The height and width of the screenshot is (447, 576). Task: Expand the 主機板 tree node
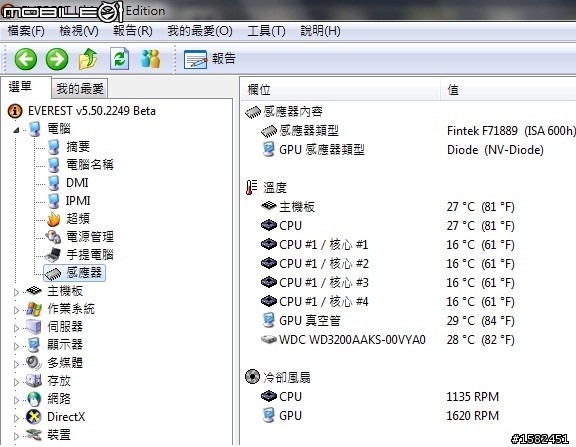(x=16, y=292)
